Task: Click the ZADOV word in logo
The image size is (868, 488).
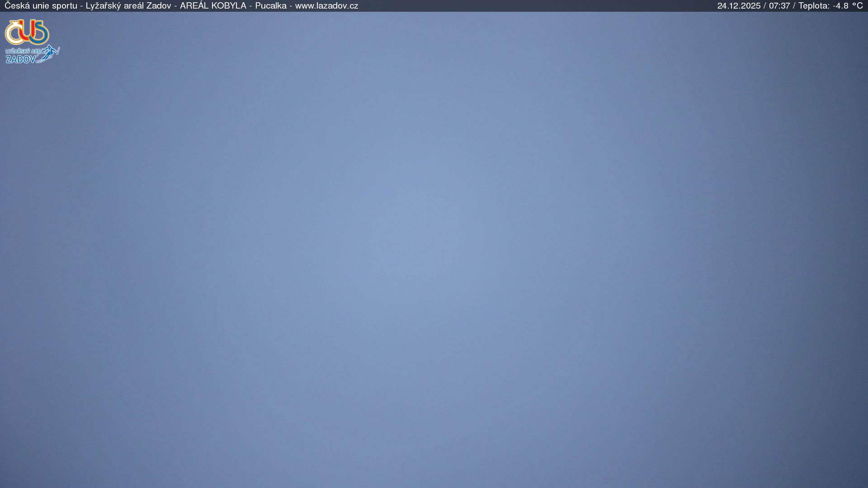Action: (20, 59)
